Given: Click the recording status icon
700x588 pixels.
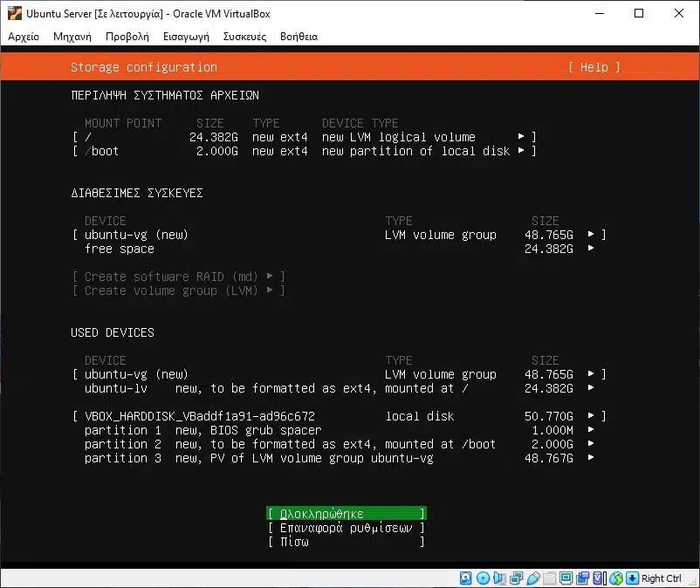Looking at the screenshot, I should [x=582, y=578].
